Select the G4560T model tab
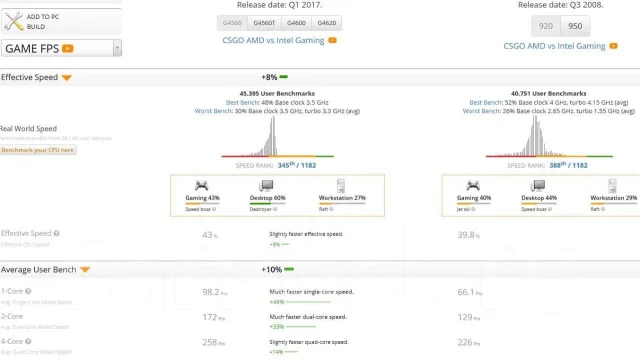 click(x=264, y=23)
